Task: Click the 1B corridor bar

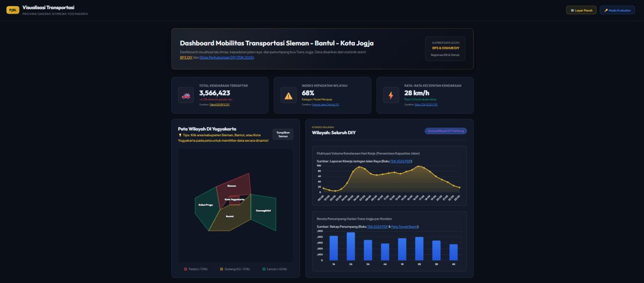Action: point(402,249)
